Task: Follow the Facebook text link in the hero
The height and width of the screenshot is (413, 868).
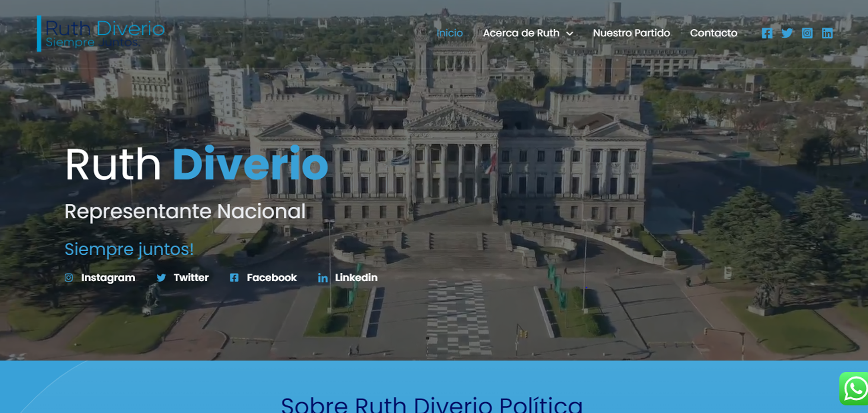Action: pyautogui.click(x=272, y=278)
